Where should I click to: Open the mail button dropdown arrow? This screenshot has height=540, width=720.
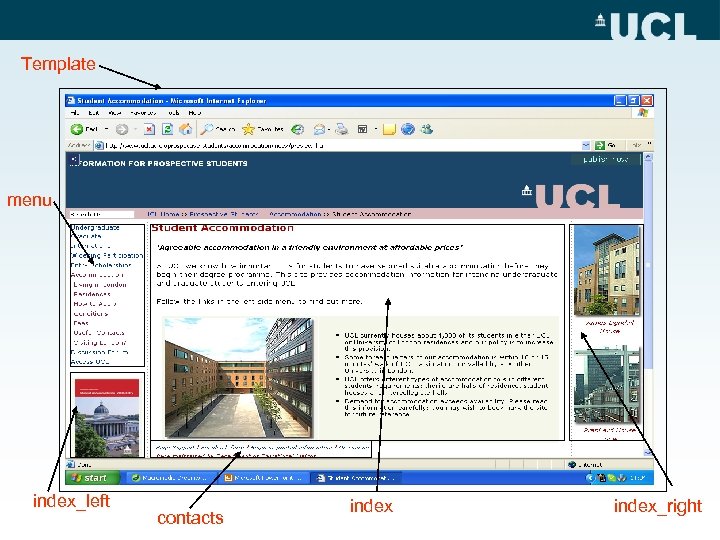click(329, 129)
